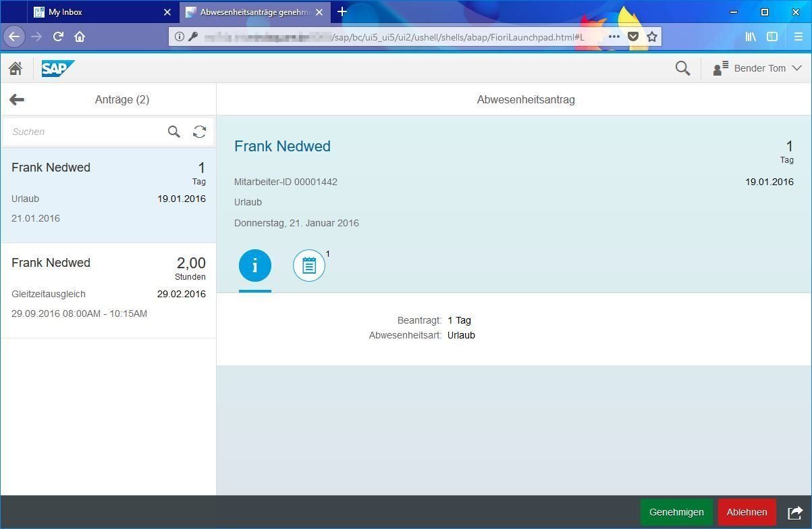The height and width of the screenshot is (529, 812).
Task: Approve the request with Genehmigen
Action: pyautogui.click(x=676, y=512)
